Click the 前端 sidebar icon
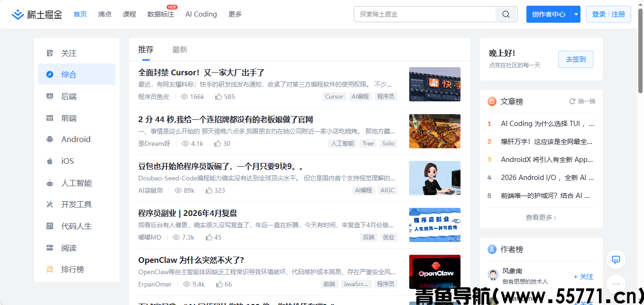This screenshot has width=644, height=305. pyautogui.click(x=50, y=118)
